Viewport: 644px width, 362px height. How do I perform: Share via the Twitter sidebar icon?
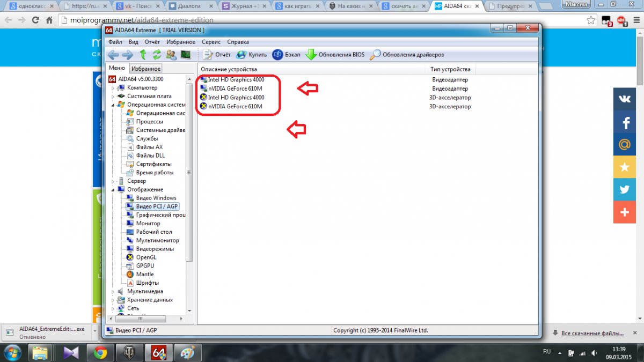coord(625,189)
